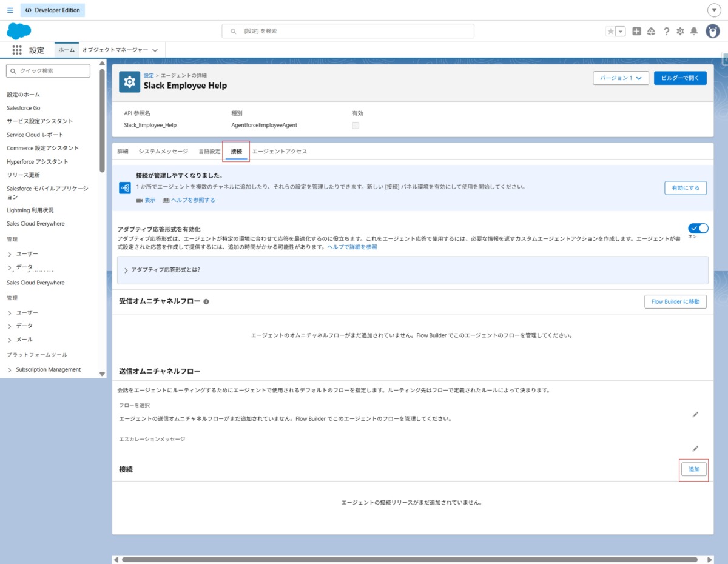Viewport: 728px width, 564px height.
Task: Open Service Cloud レポート in sidebar
Action: pyautogui.click(x=35, y=135)
